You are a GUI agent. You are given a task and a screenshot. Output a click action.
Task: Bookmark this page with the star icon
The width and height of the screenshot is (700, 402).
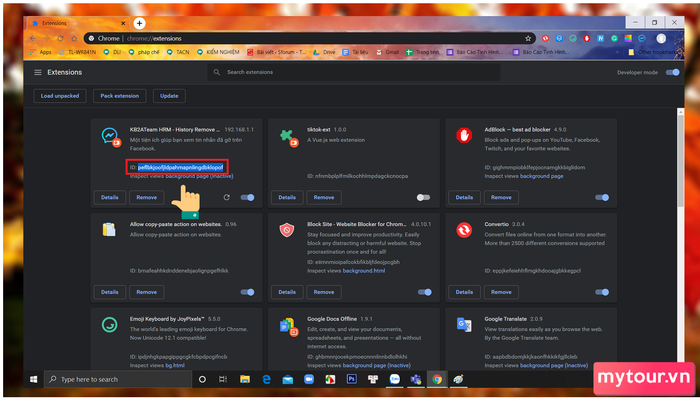(528, 38)
